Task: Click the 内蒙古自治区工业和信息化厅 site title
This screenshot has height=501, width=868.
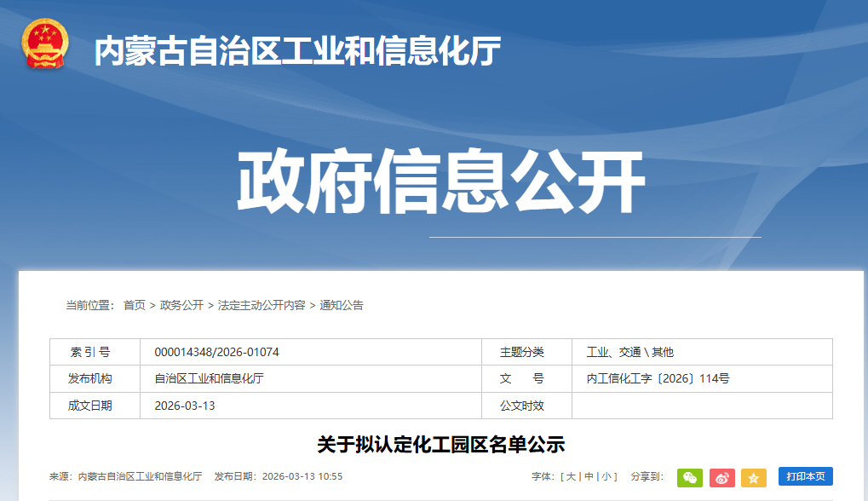Action: click(x=296, y=51)
